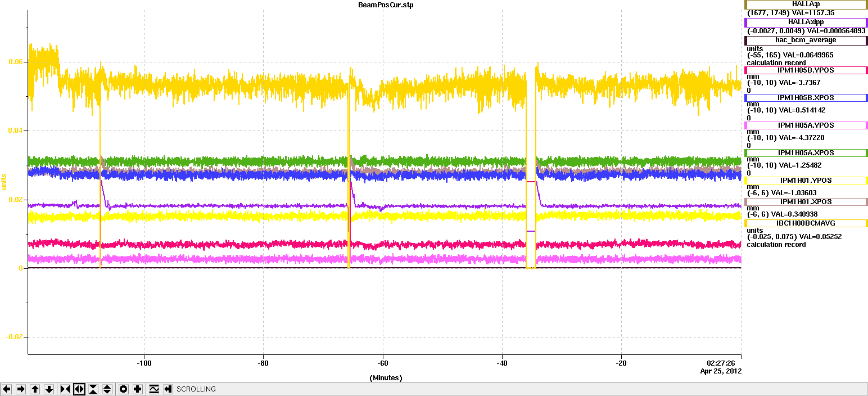Viewport: 868px width, 396px height.
Task: Click the -100 x-axis tick label
Action: [x=144, y=363]
